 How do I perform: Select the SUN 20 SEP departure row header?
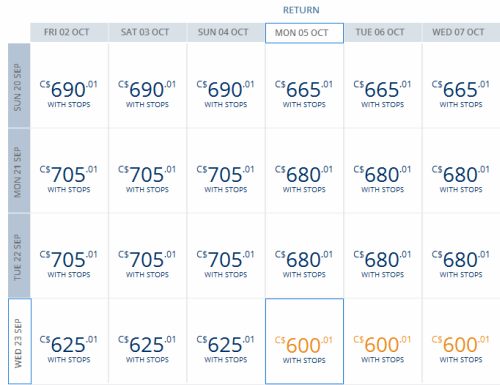point(19,86)
